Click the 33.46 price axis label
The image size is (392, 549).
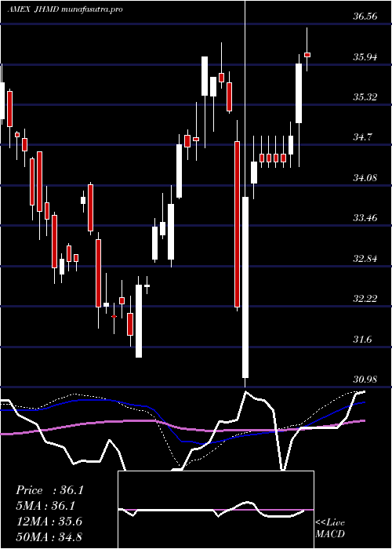pyautogui.click(x=365, y=219)
